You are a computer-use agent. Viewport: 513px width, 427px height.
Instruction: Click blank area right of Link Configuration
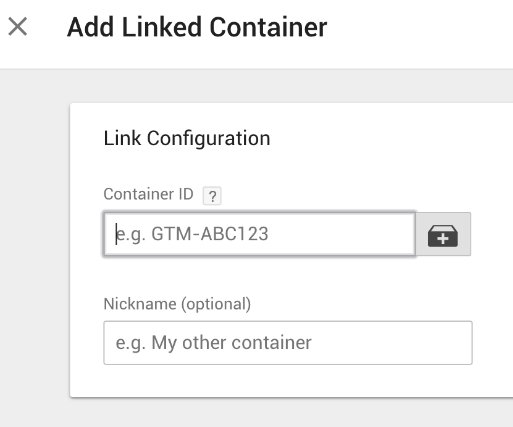tap(390, 138)
